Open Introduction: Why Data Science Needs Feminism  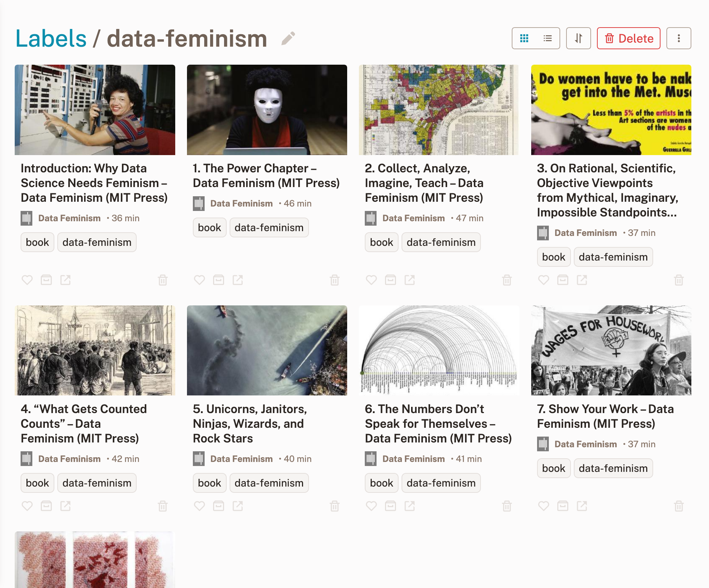pyautogui.click(x=94, y=183)
